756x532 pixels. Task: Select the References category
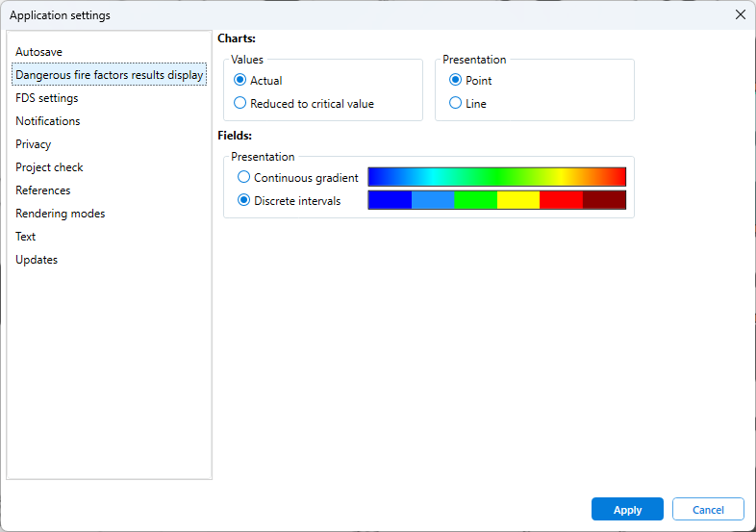click(43, 190)
